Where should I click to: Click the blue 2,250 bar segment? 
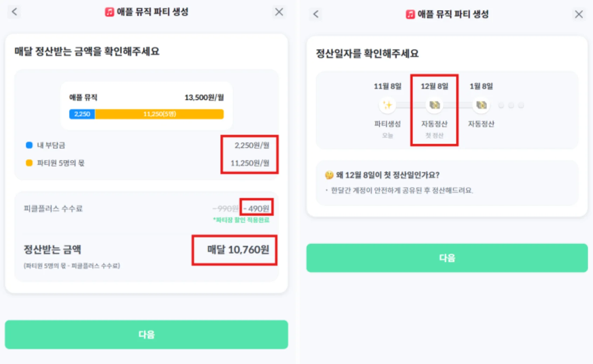82,114
